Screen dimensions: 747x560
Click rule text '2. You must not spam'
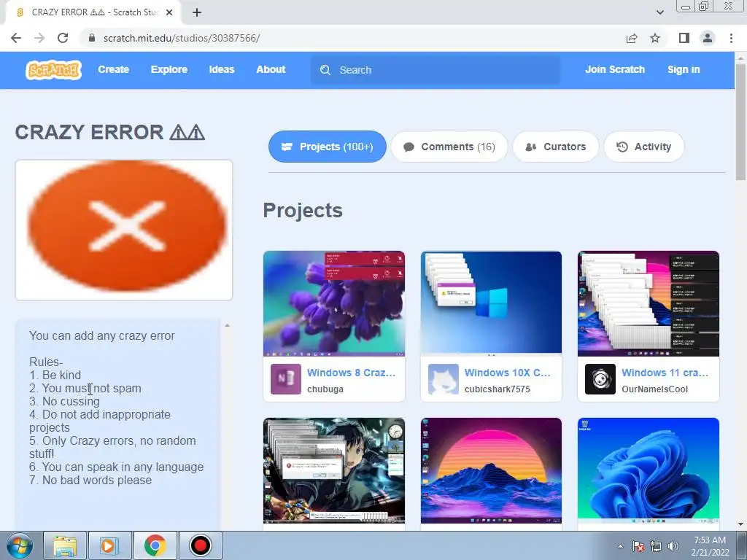click(x=85, y=389)
